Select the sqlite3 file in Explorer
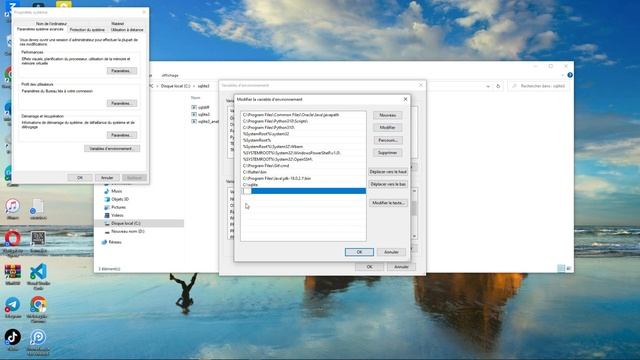 (200, 114)
